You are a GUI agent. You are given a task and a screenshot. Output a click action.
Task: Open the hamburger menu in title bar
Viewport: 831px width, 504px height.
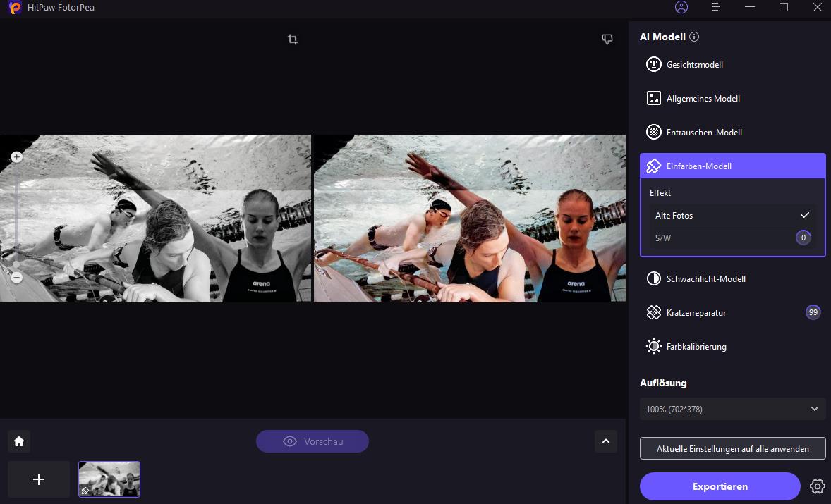(x=715, y=7)
